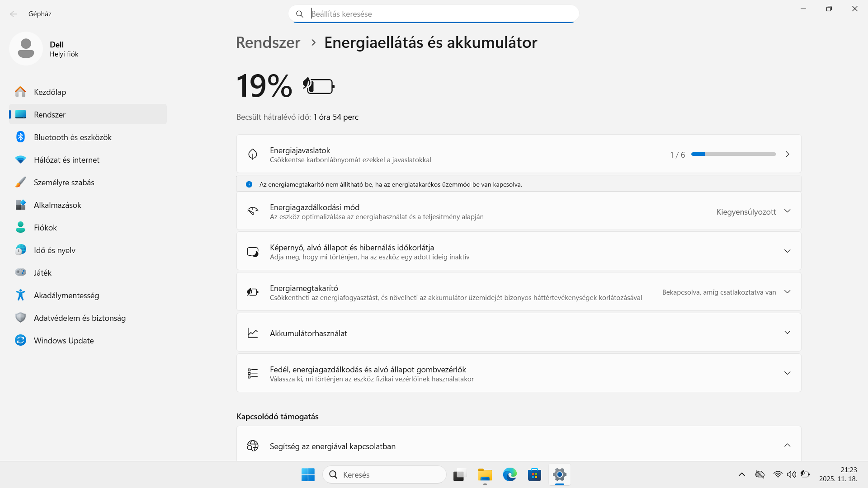The width and height of the screenshot is (868, 488).
Task: Open Microsoft Store from the taskbar
Action: [x=534, y=474]
